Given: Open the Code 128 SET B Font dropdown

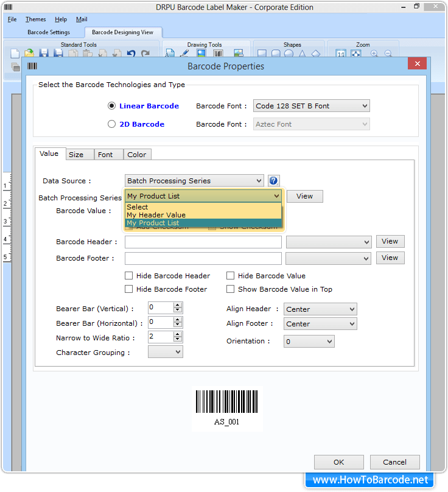Looking at the screenshot, I should click(312, 106).
